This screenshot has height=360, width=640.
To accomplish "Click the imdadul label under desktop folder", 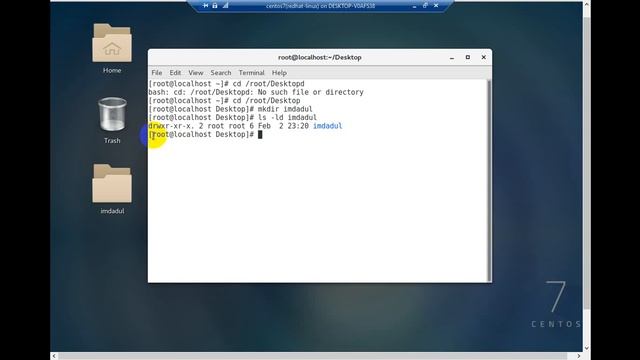I will pos(112,211).
